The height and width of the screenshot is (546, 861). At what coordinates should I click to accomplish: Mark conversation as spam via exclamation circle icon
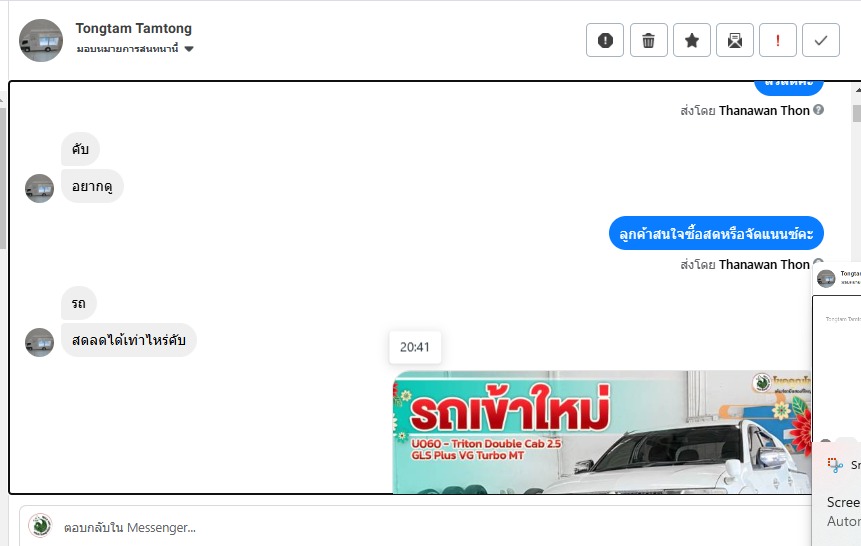coord(605,40)
